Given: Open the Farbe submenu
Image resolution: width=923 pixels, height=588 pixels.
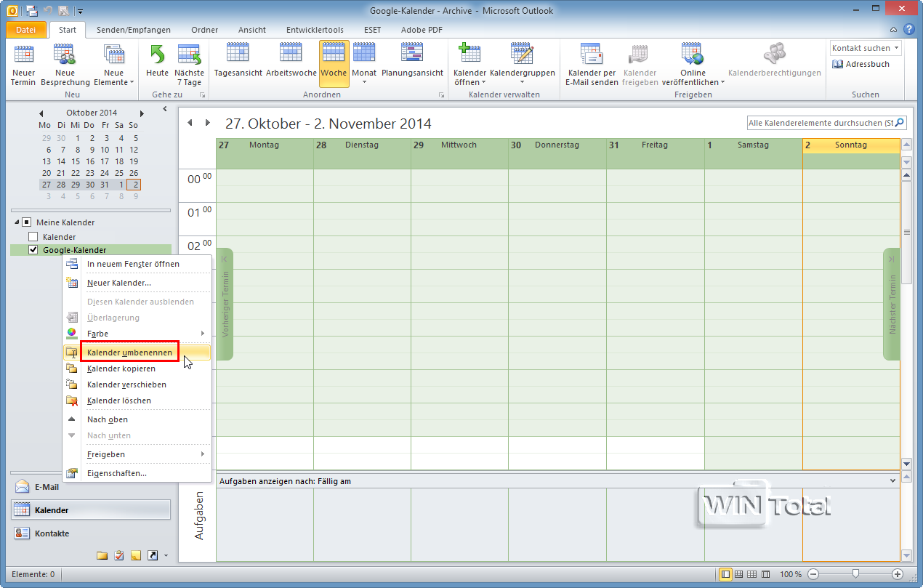Looking at the screenshot, I should [137, 334].
